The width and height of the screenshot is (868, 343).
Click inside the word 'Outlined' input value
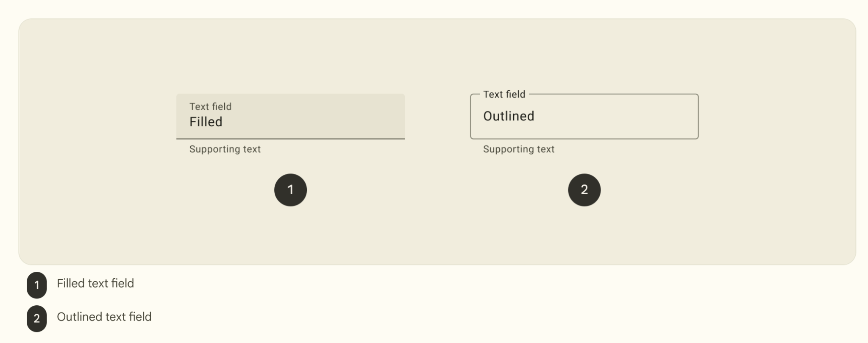(x=509, y=116)
